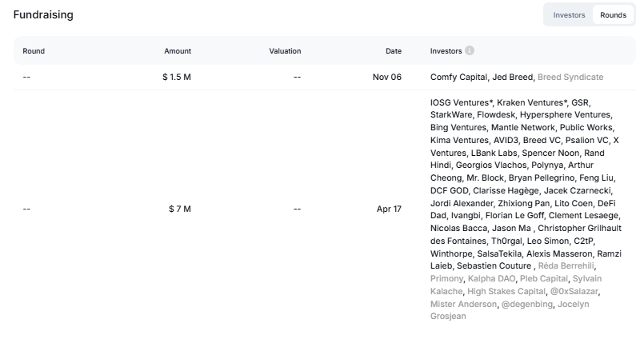Screen dimensions: 644x339
Task: Open Comfy Capital investor link
Action: pyautogui.click(x=458, y=78)
